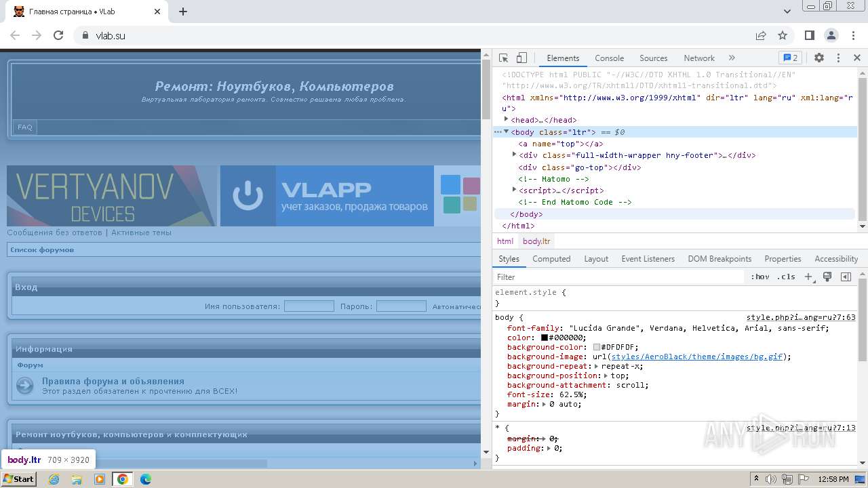Expand the head element node
868x488 pixels.
tap(506, 120)
